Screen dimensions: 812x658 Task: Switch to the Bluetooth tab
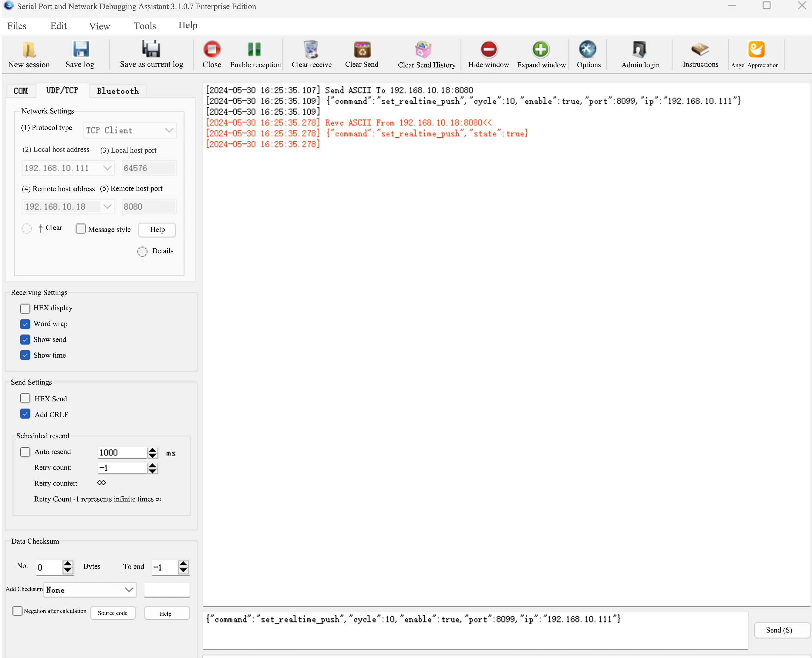pos(118,91)
